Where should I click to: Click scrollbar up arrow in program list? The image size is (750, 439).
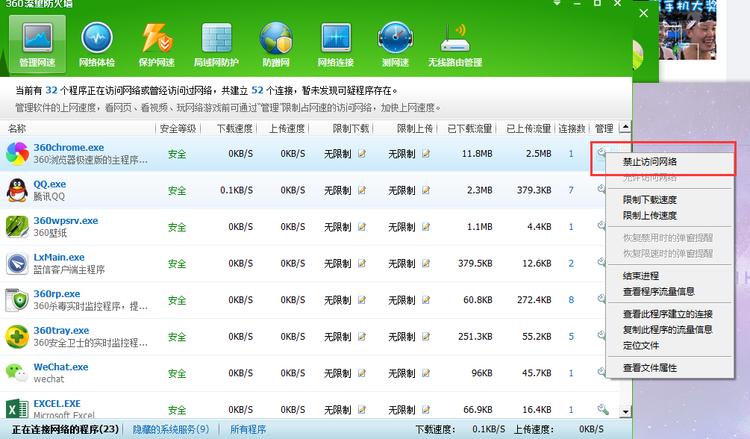626,128
